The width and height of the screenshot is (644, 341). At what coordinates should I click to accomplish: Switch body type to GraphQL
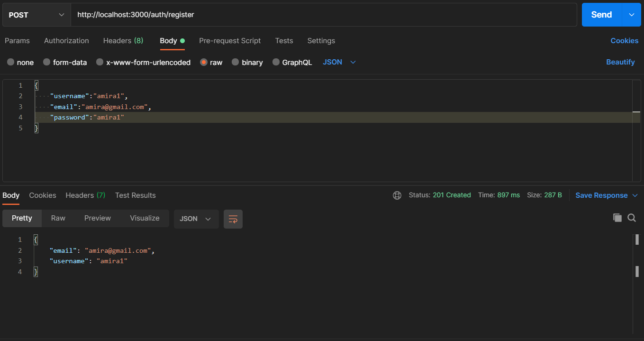pos(292,62)
